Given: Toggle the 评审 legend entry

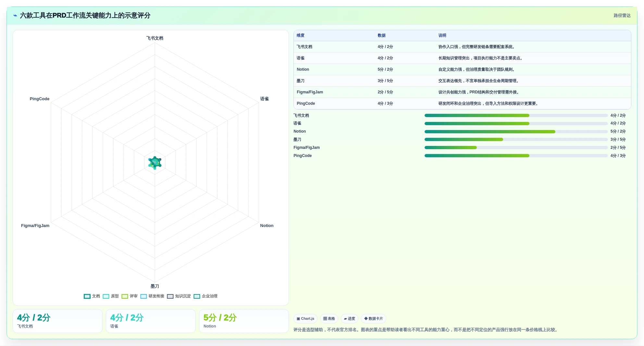Looking at the screenshot, I should tap(130, 296).
